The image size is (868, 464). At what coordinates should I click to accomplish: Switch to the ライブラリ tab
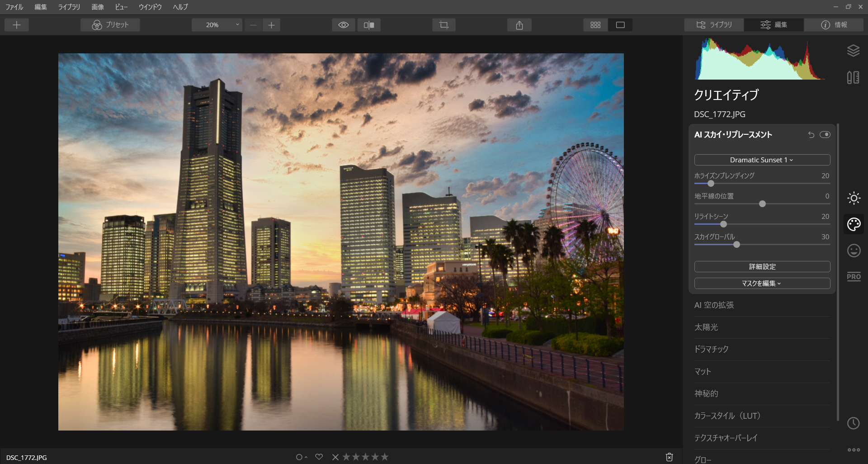point(714,25)
